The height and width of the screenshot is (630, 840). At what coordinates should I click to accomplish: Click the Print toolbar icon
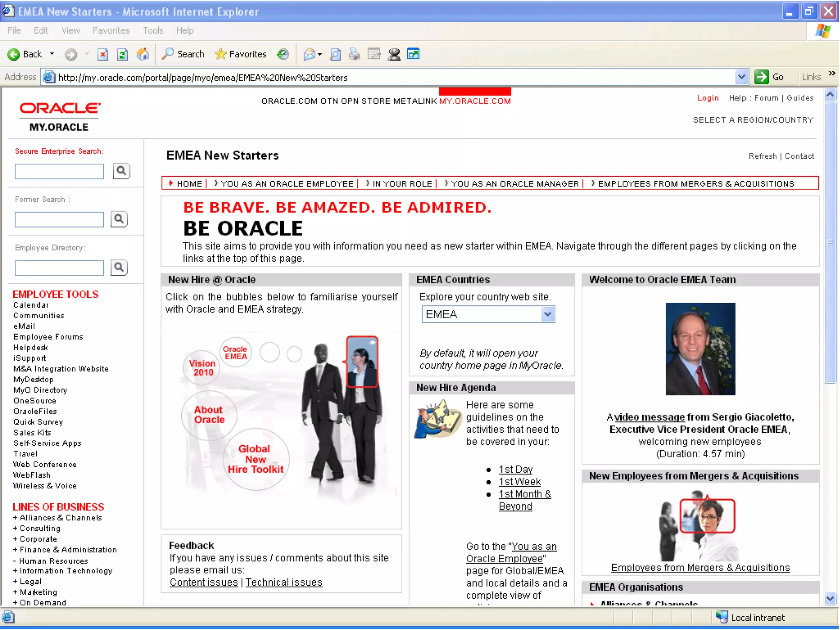pyautogui.click(x=354, y=54)
